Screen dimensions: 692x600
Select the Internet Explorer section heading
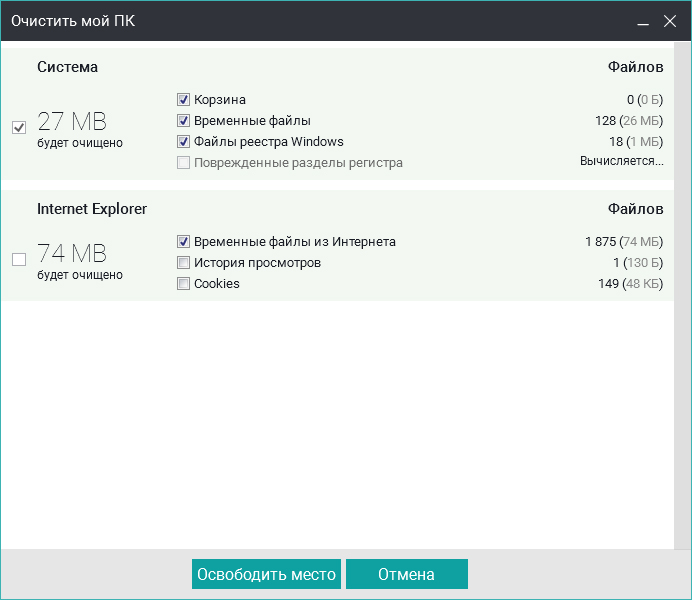tap(92, 209)
